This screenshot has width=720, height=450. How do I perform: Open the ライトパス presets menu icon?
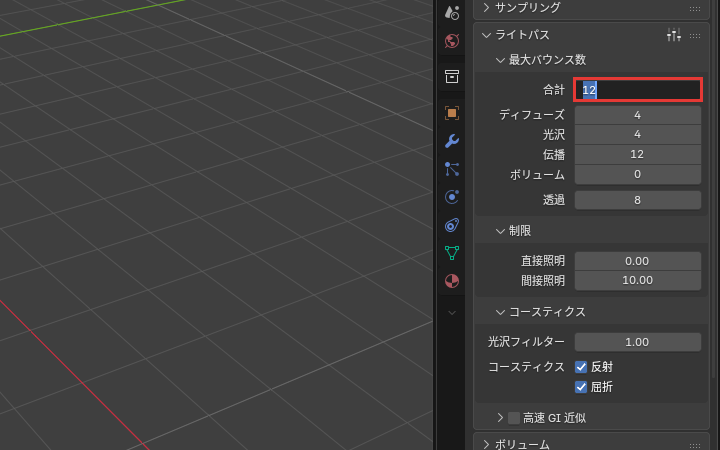click(674, 35)
